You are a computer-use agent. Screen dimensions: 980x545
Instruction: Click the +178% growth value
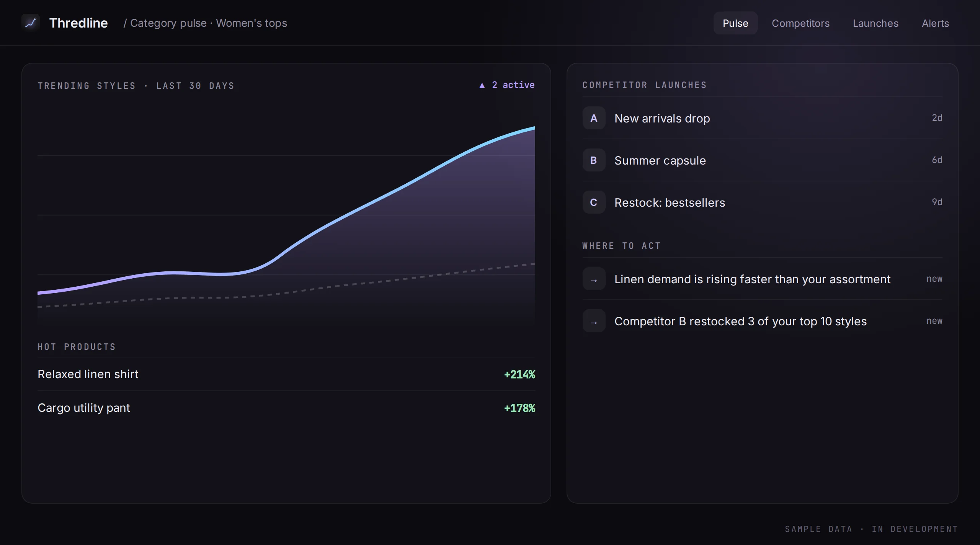(x=519, y=408)
